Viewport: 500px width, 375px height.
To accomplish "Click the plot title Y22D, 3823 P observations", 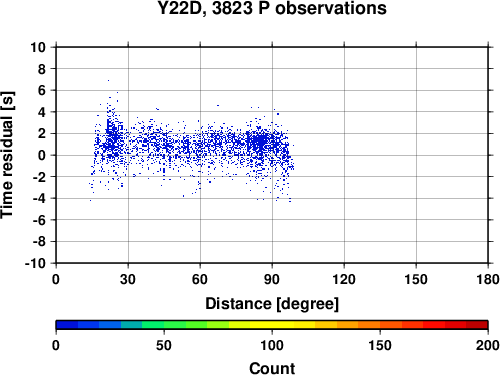I will pos(272,8).
